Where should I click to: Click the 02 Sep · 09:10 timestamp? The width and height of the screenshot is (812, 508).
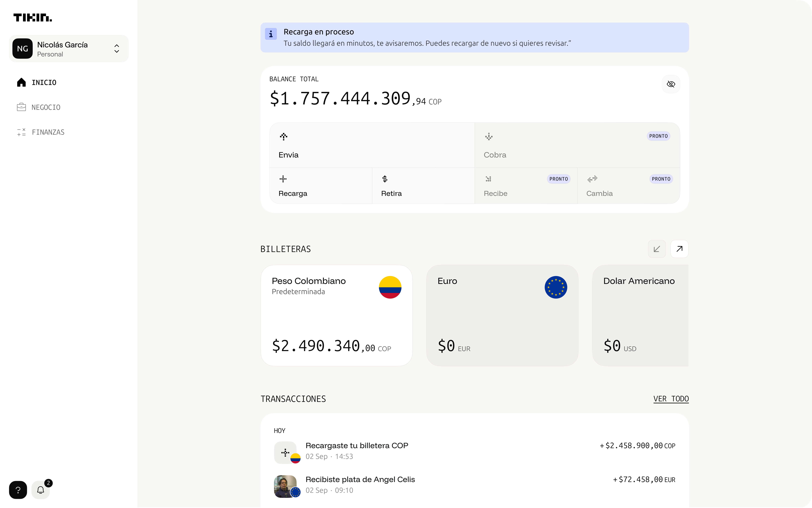click(x=329, y=491)
